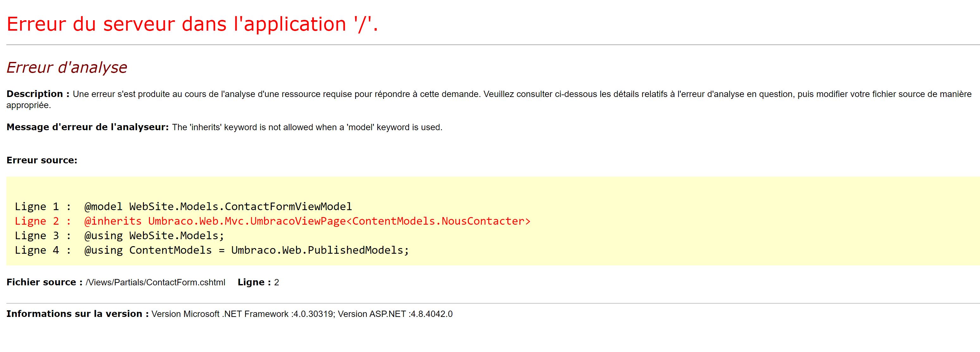Click the 'Erreur du serveur' main heading
The width and height of the screenshot is (980, 352).
(192, 24)
